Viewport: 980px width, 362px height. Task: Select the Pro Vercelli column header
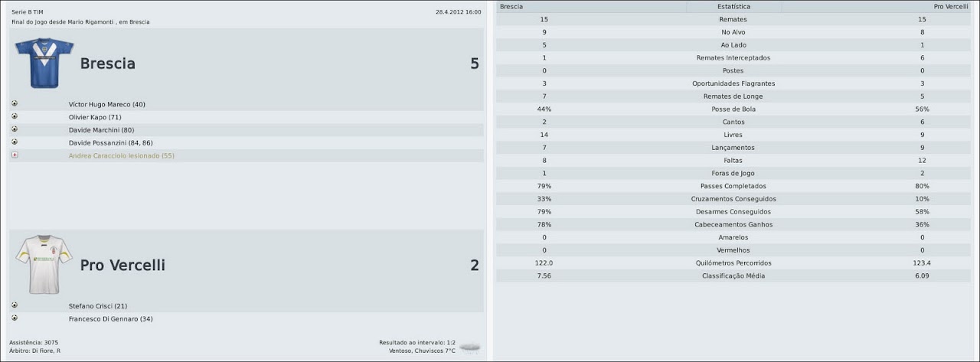(x=951, y=6)
